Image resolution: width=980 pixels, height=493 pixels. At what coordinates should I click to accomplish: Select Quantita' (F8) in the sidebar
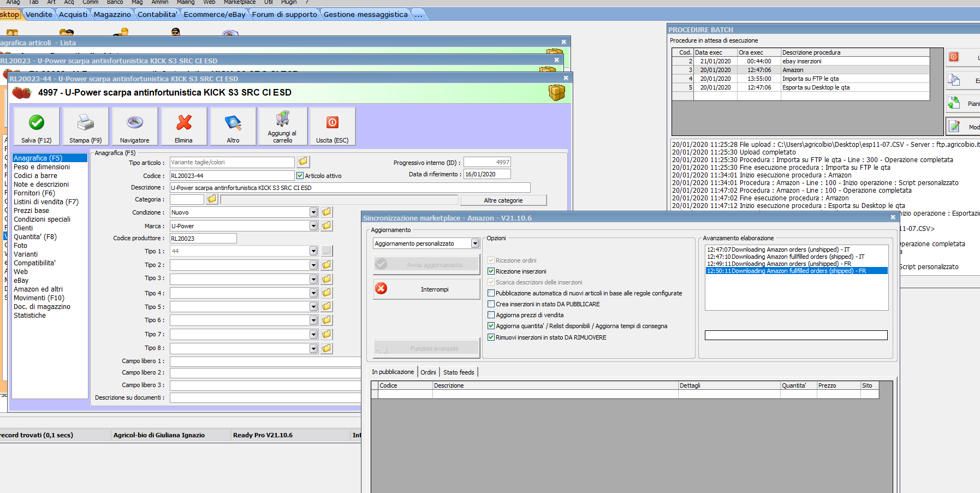pos(35,237)
